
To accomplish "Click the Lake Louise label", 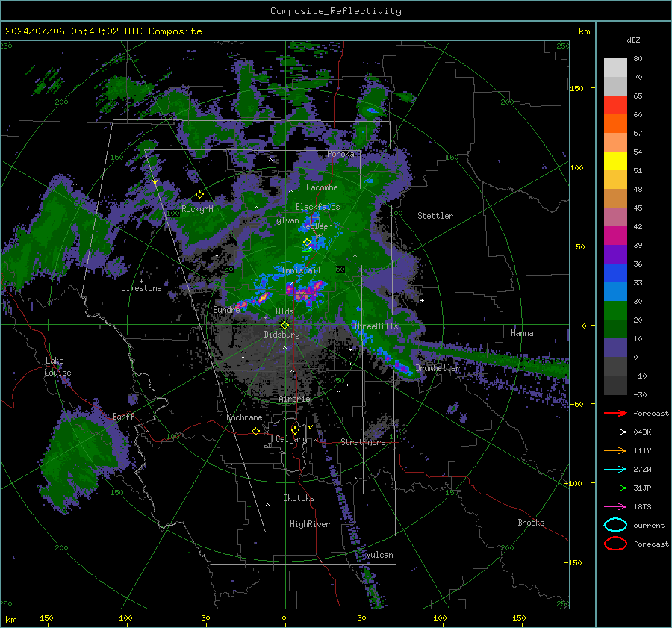I will click(57, 367).
